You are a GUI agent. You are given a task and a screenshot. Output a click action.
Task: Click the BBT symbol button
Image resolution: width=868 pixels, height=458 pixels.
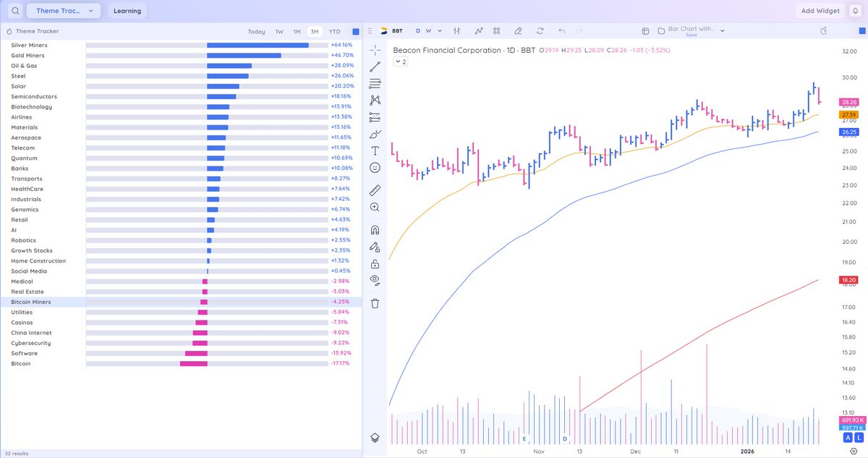coord(391,31)
